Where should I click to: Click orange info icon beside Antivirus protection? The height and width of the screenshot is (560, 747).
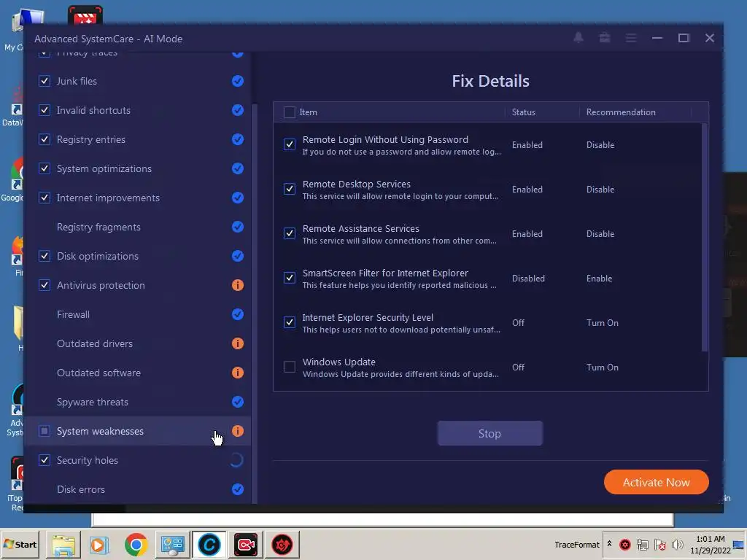[x=238, y=285]
